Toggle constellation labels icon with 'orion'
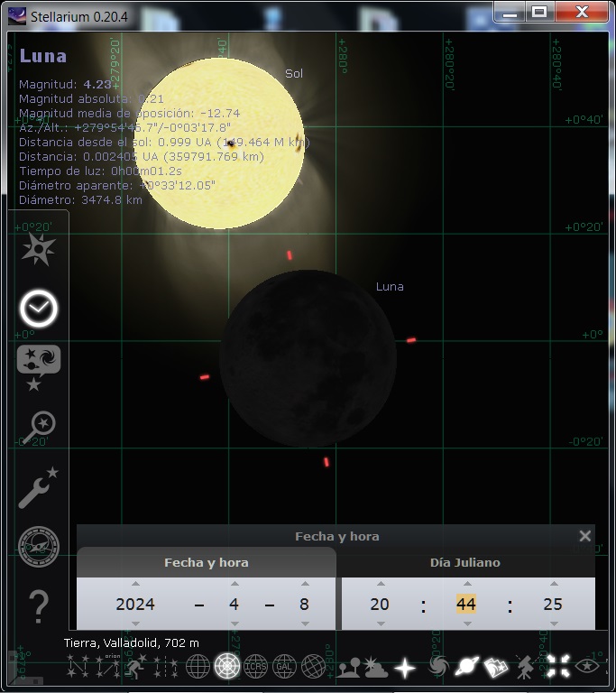Viewport: 616px width, 693px height. point(107,666)
